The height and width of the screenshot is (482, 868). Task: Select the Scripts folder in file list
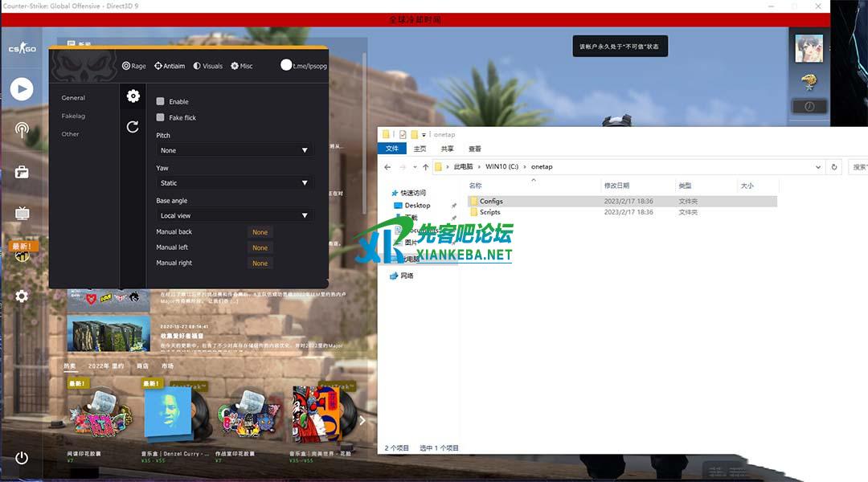489,212
